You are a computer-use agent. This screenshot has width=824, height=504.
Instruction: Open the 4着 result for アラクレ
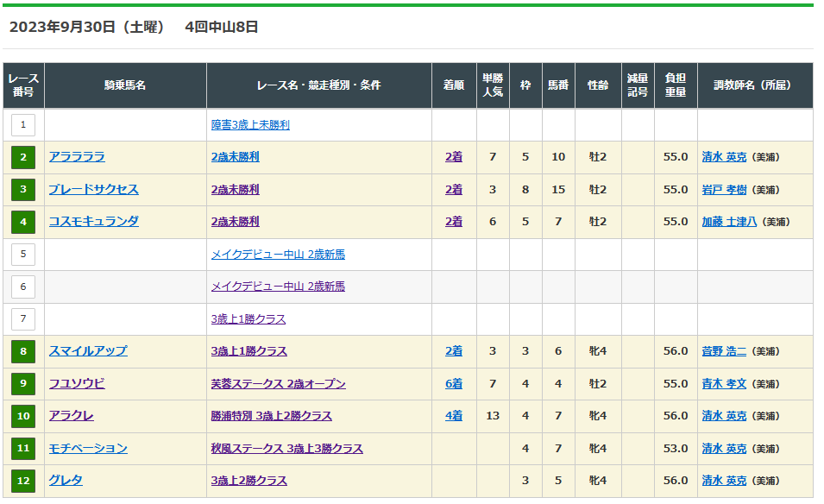point(454,416)
